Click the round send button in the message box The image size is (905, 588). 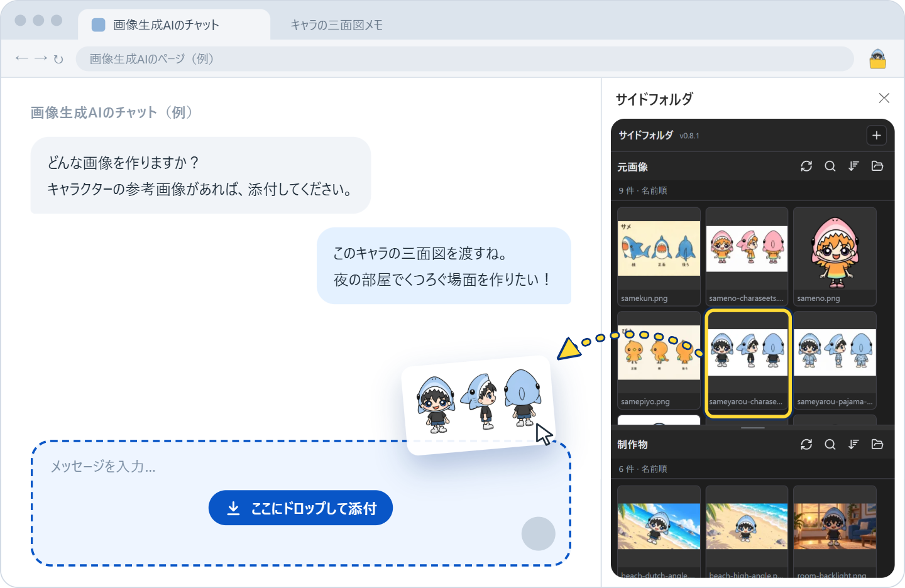(539, 533)
